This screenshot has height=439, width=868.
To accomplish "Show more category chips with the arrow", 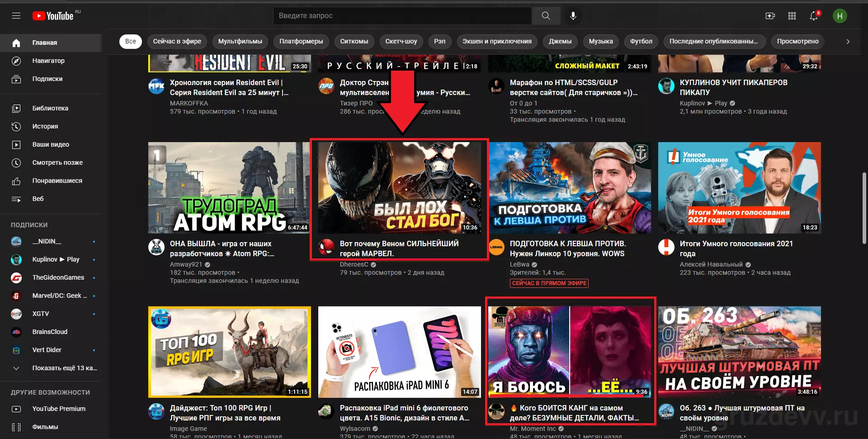I will 848,41.
